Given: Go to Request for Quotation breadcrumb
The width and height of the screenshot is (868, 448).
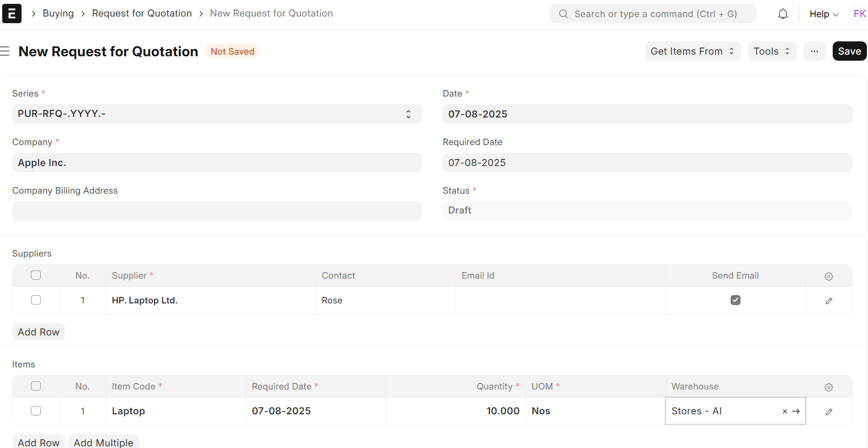Looking at the screenshot, I should click(x=142, y=13).
